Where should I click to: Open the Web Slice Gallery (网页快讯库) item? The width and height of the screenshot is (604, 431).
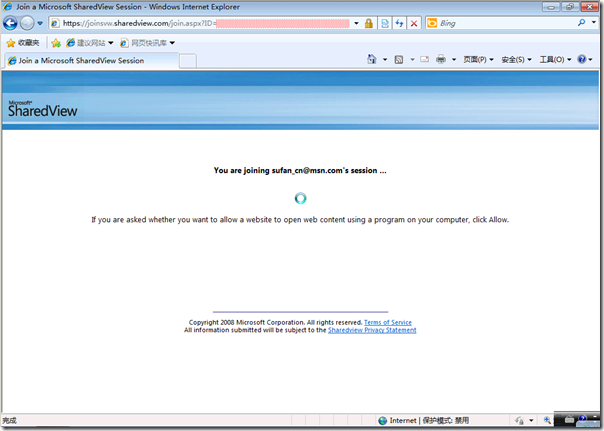click(x=148, y=43)
